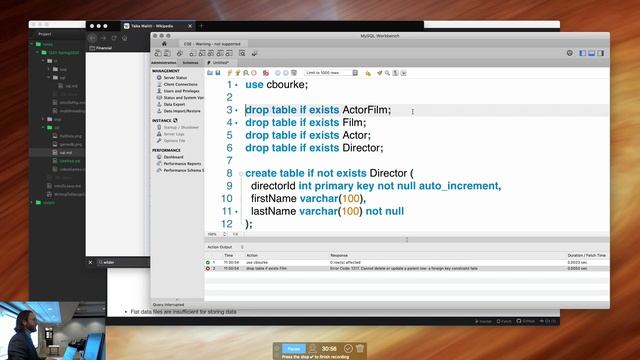Open Performance Schema Setup
This screenshot has width=640, height=360.
pos(183,170)
